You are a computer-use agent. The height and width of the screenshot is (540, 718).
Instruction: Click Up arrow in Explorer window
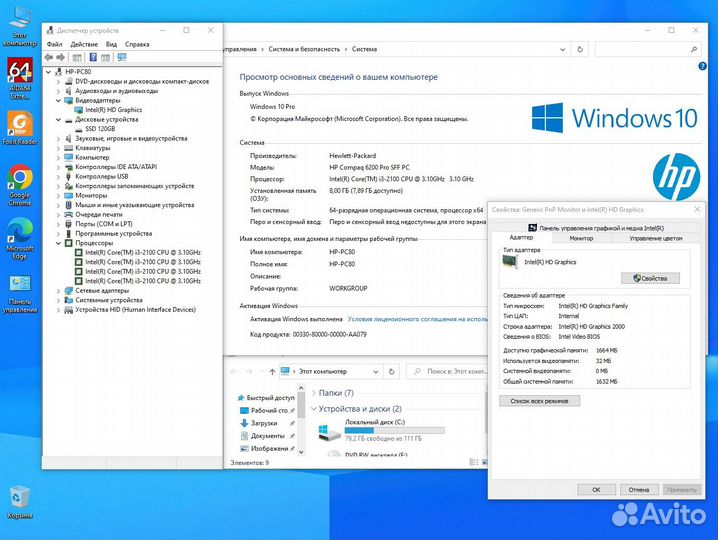tap(272, 371)
